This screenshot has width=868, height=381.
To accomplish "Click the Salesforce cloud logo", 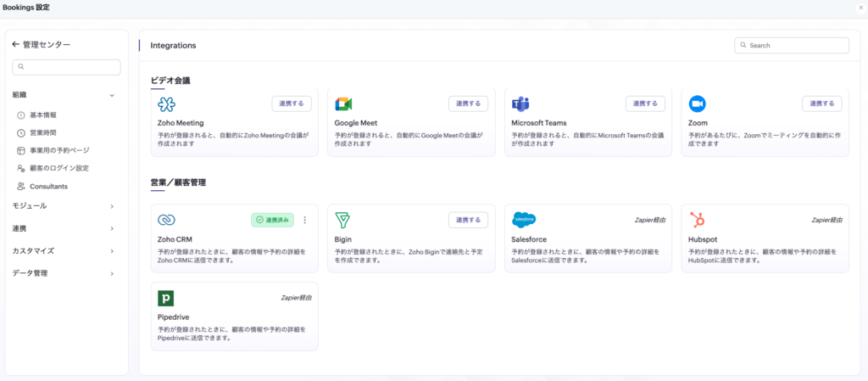I will pos(524,221).
